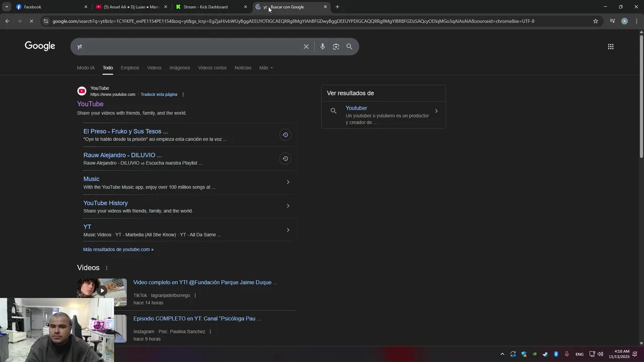Switch to Empleos tab
Image resolution: width=644 pixels, height=362 pixels.
pyautogui.click(x=130, y=68)
